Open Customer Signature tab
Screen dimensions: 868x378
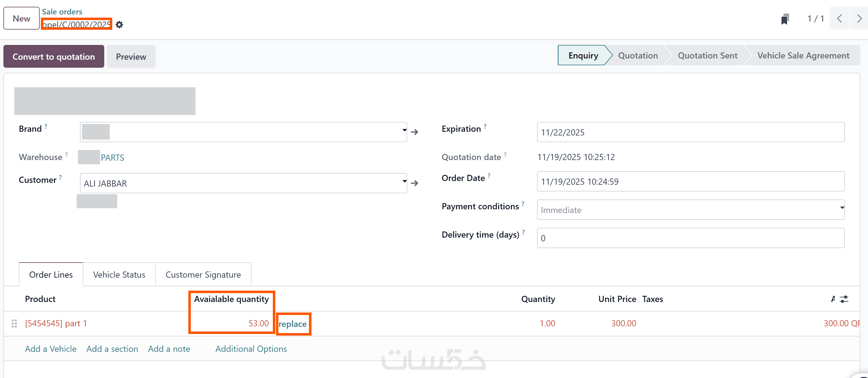(203, 275)
